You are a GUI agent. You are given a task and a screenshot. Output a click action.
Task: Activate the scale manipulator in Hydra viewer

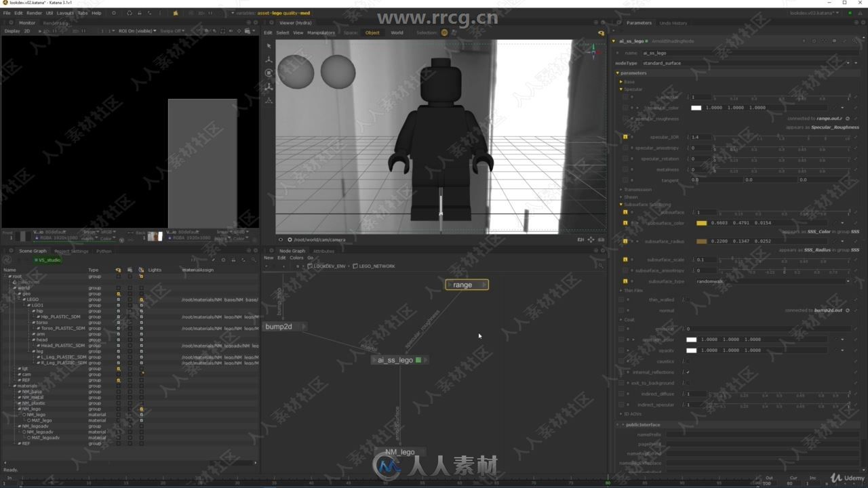tap(269, 87)
